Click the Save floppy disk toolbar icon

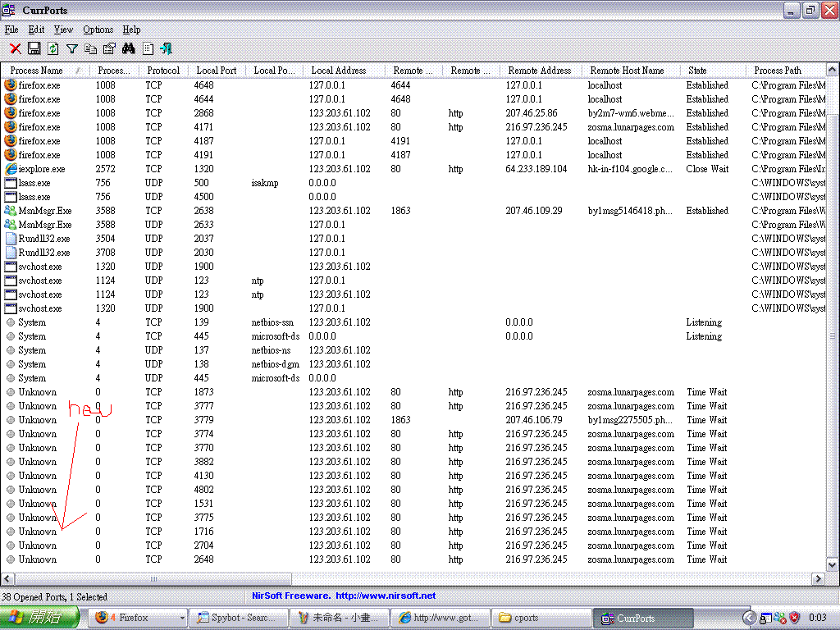coord(34,48)
